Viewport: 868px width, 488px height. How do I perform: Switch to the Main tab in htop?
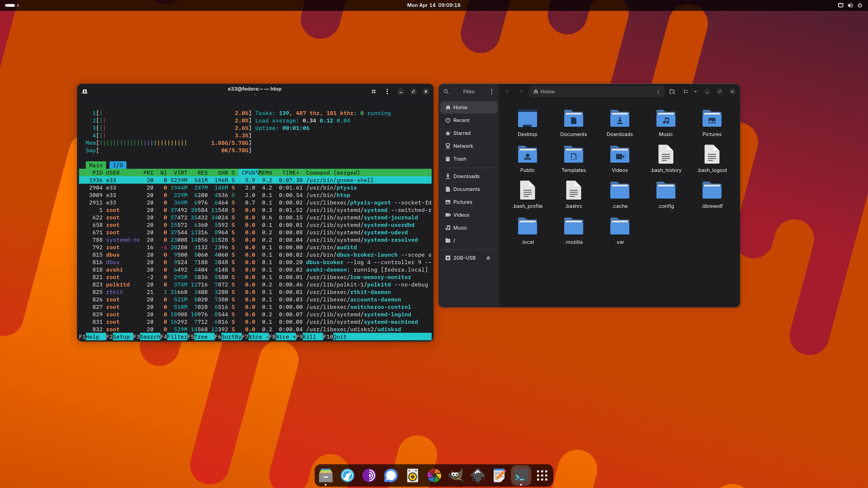pyautogui.click(x=96, y=165)
